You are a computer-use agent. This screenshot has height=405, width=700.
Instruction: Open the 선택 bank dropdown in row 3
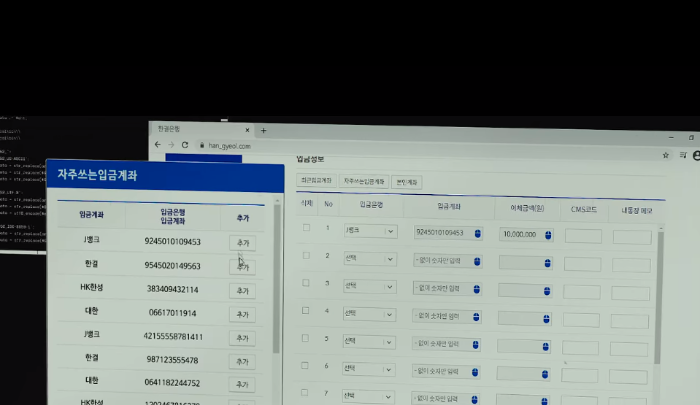[370, 286]
